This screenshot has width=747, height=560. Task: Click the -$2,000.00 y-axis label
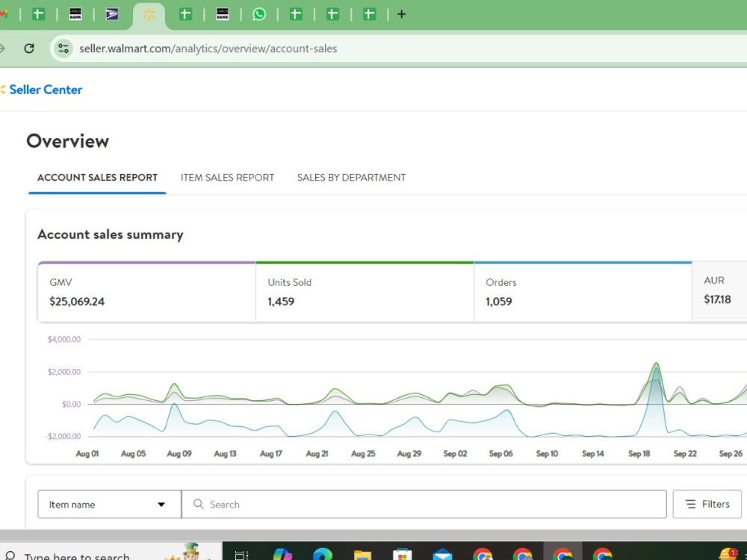pos(63,436)
